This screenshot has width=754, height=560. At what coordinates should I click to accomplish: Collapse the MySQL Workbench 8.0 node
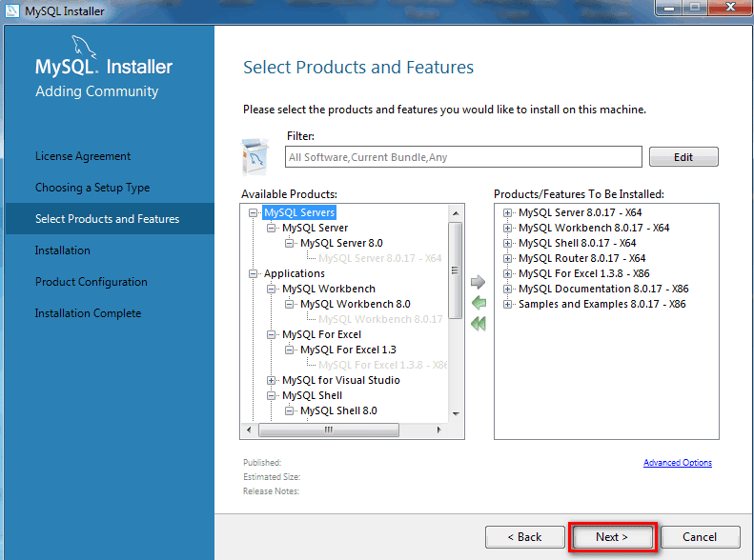pyautogui.click(x=289, y=304)
